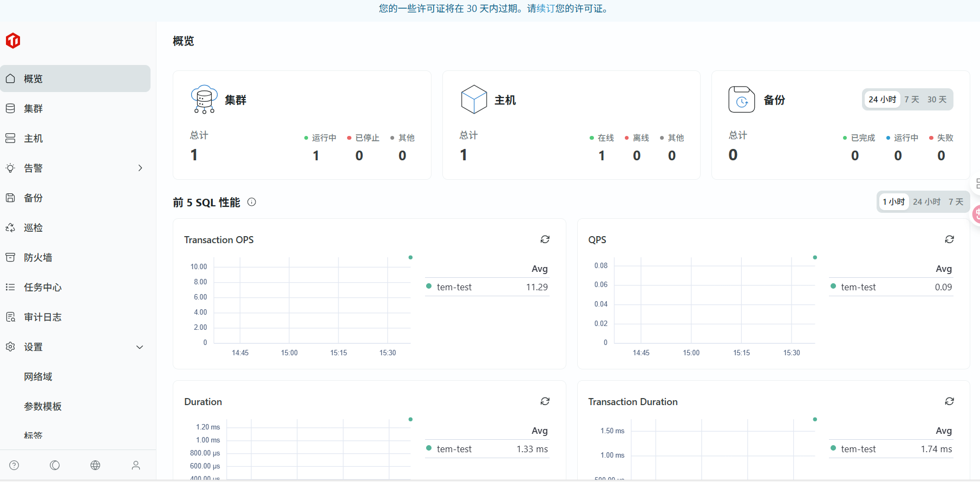Refresh the Duration chart
Viewport: 980px width, 482px height.
(x=545, y=401)
